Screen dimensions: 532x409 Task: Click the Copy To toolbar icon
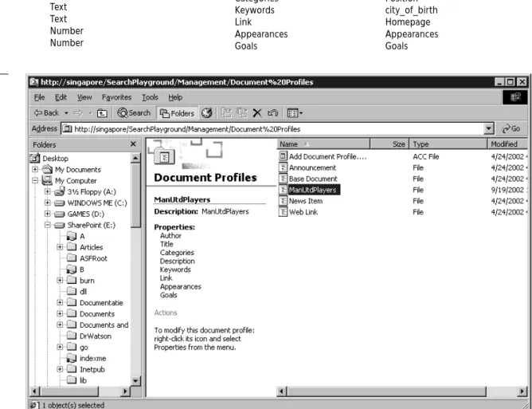tap(242, 113)
